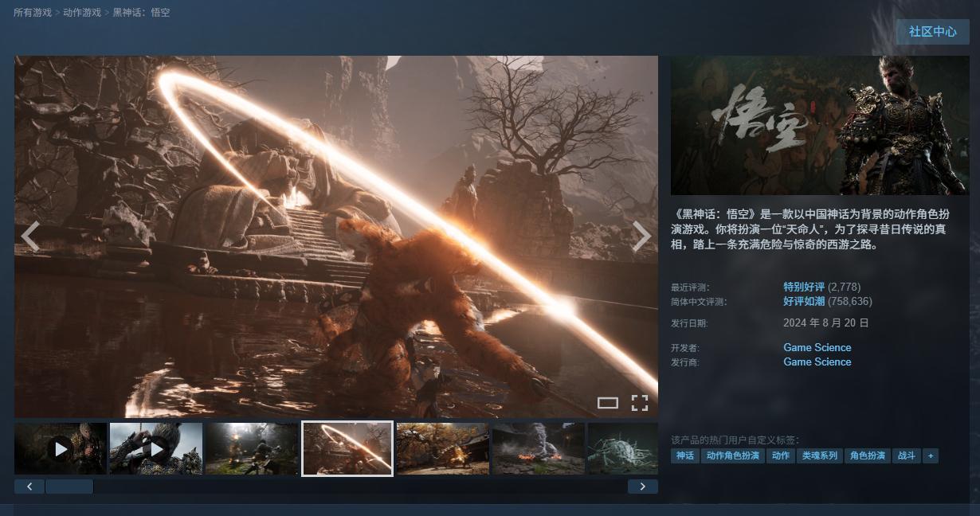Show the previous screenshot with left arrow
The image size is (980, 516).
30,236
